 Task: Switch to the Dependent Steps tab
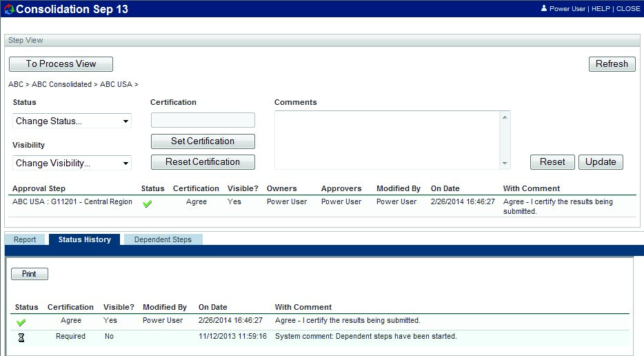[x=163, y=239]
